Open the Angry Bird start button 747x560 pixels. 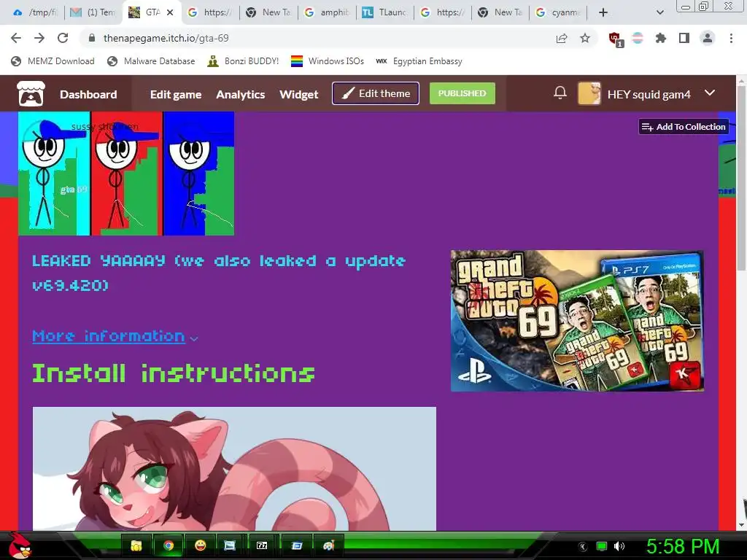[20, 545]
